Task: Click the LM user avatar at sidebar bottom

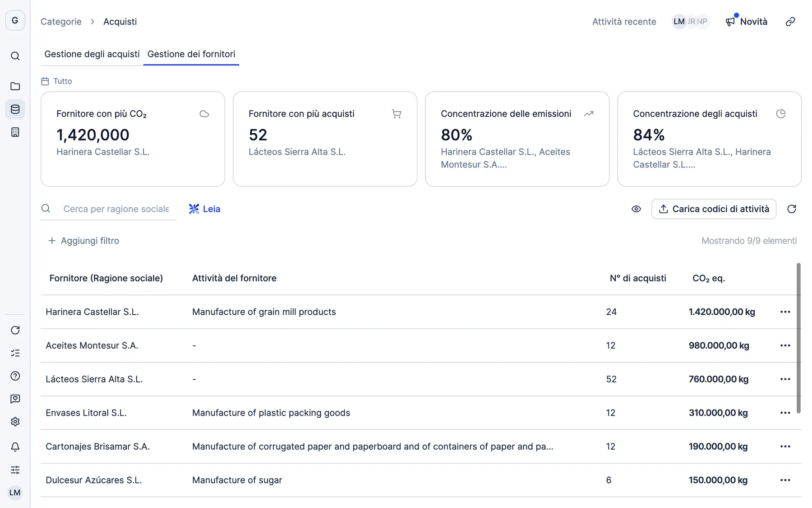Action: pyautogui.click(x=15, y=493)
